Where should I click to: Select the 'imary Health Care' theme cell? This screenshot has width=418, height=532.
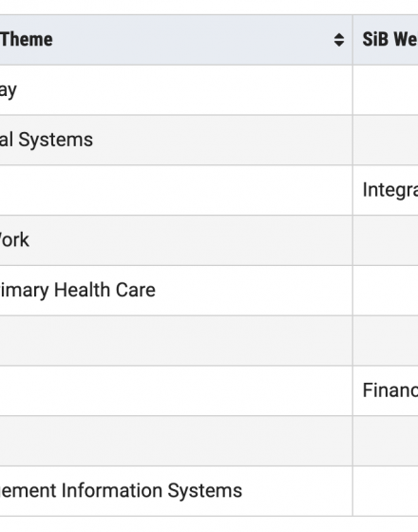176,291
